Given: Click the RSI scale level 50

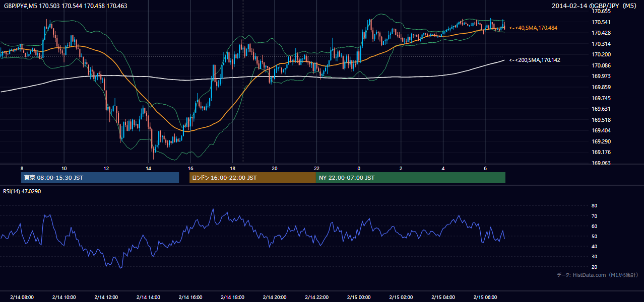Looking at the screenshot, I should (x=594, y=236).
